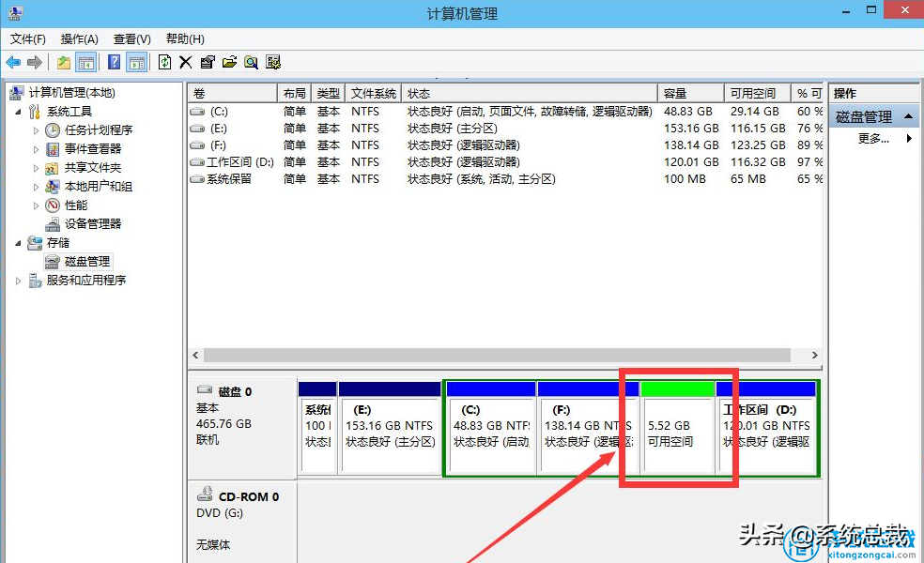
Task: Select the CD-ROM 0 DVD (G:) label
Action: pyautogui.click(x=242, y=521)
